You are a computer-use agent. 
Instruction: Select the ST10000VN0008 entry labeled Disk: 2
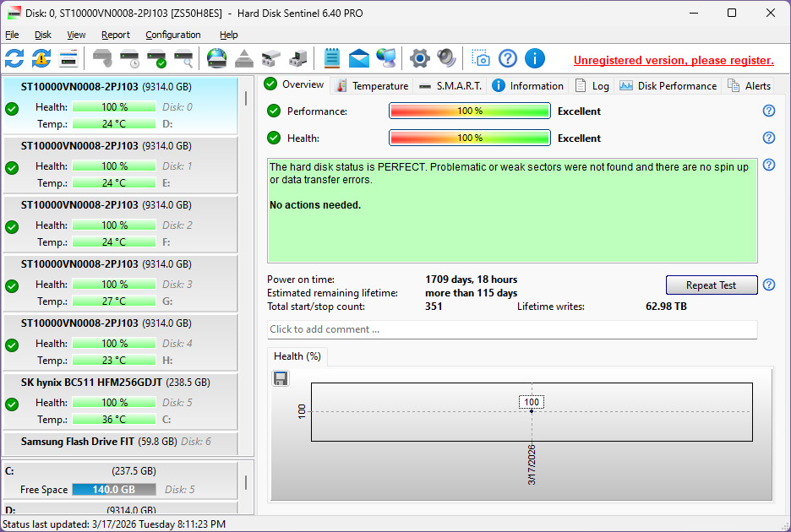(121, 224)
